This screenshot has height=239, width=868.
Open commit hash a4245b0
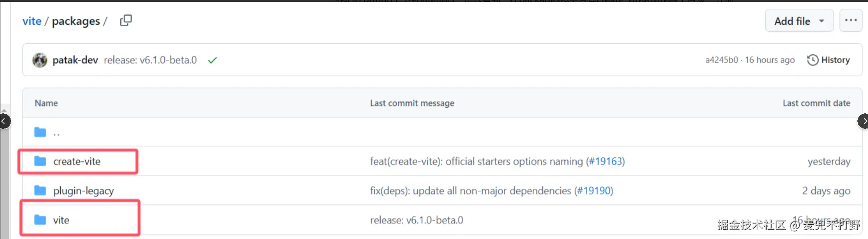(x=721, y=60)
